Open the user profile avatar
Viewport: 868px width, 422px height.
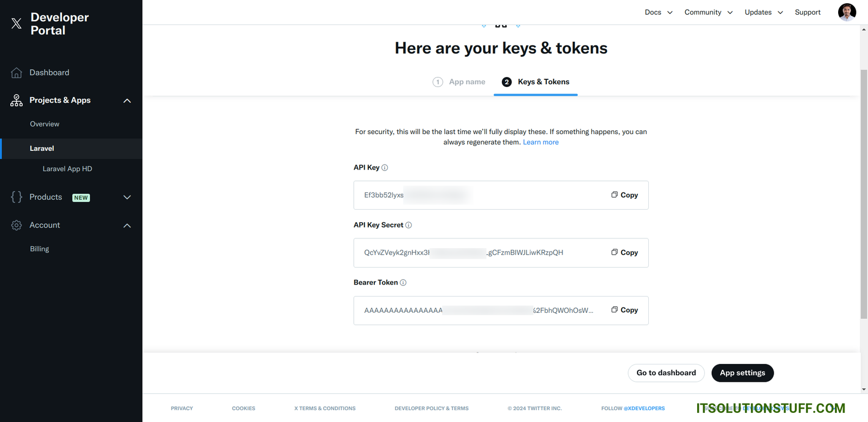click(847, 12)
